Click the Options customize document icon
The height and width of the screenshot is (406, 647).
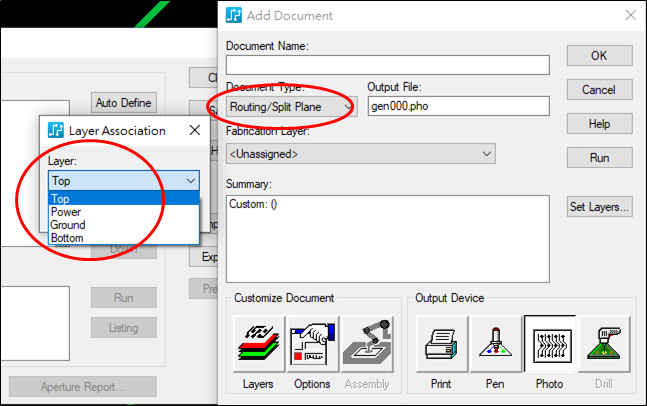(x=313, y=344)
